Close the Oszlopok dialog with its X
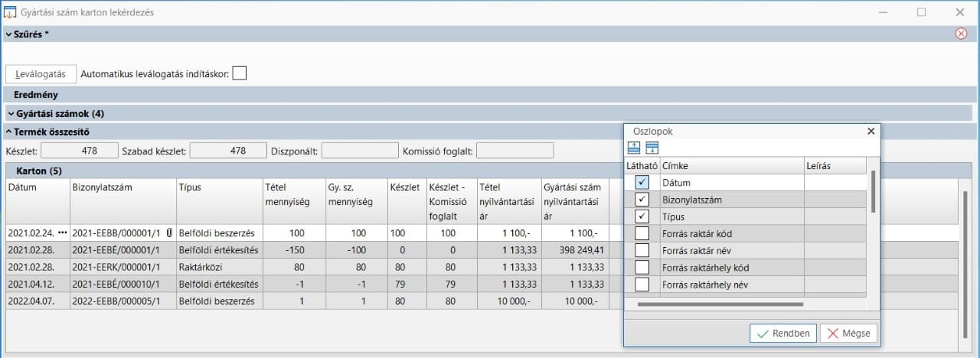980x358 pixels. (871, 131)
